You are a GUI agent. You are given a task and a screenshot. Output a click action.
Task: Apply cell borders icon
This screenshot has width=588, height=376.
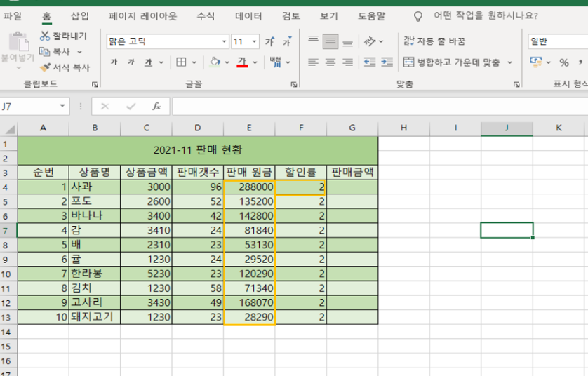(181, 62)
